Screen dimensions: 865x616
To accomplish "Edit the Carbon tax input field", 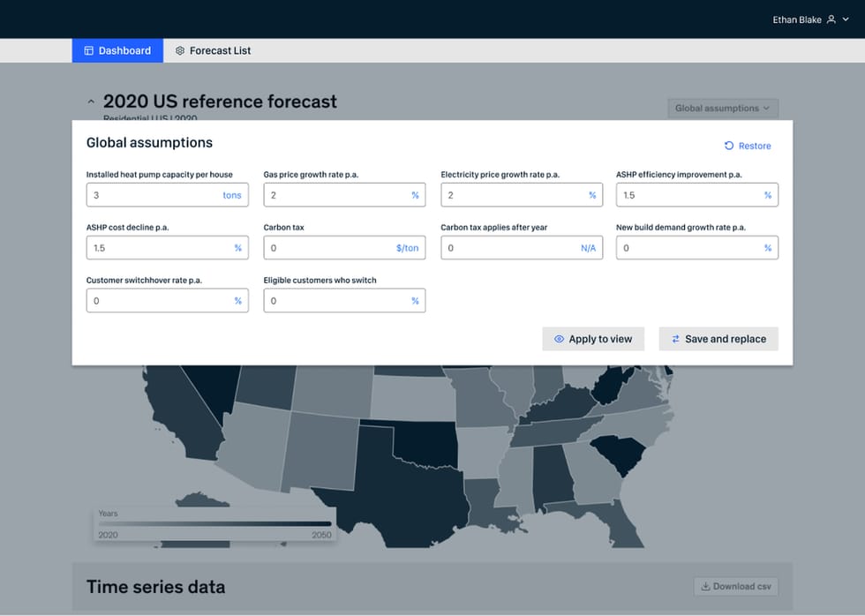I will (344, 248).
